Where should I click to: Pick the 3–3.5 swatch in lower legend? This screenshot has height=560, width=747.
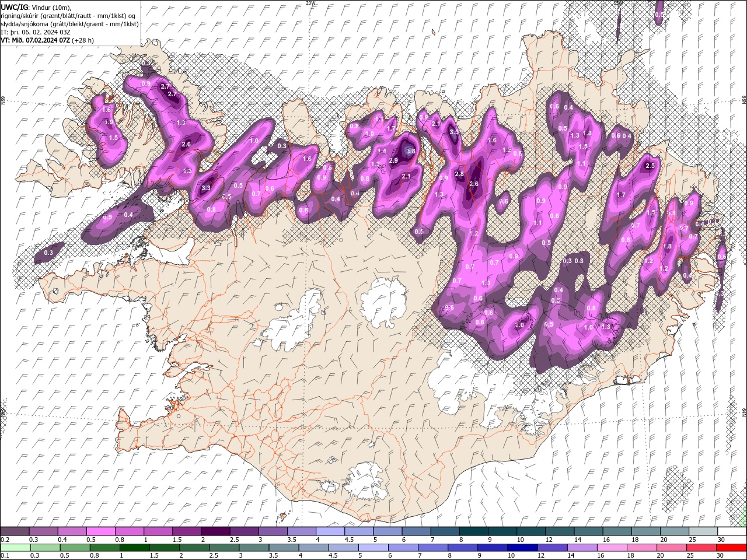click(x=254, y=548)
